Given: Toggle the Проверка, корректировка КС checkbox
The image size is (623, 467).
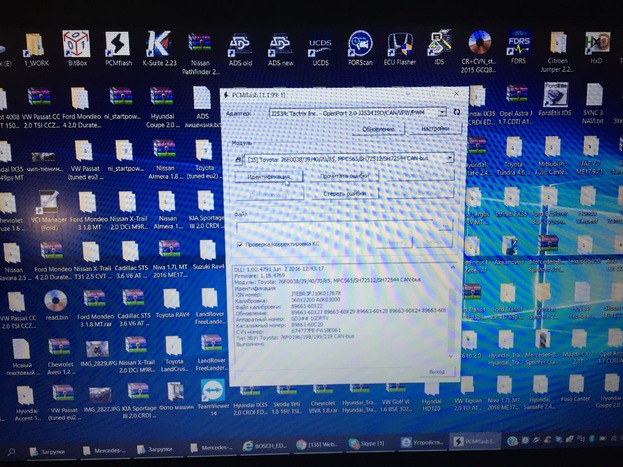Looking at the screenshot, I should [x=241, y=243].
